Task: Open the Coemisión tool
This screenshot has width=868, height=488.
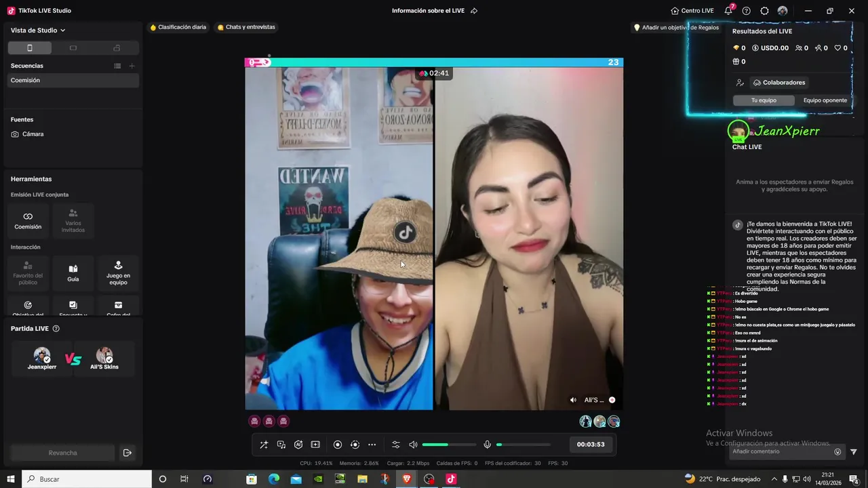Action: pyautogui.click(x=28, y=220)
